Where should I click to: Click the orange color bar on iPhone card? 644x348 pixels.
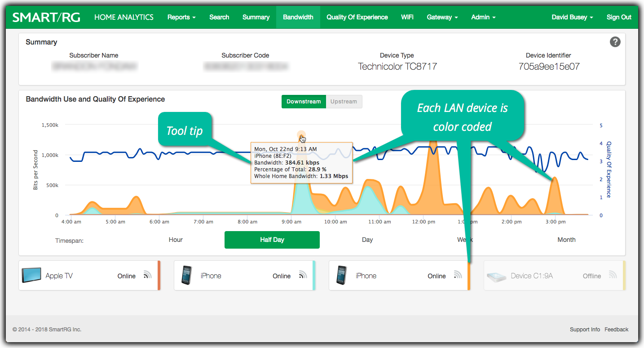click(468, 276)
